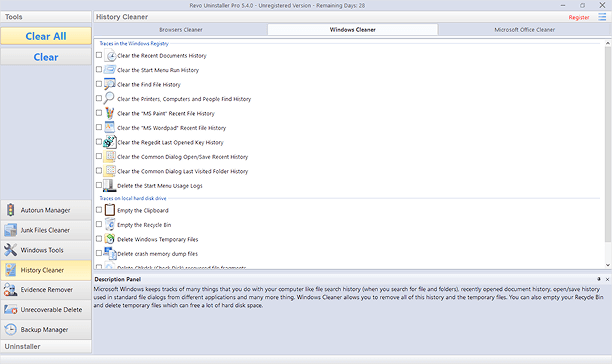Click the Register link
612x364 pixels.
[579, 17]
